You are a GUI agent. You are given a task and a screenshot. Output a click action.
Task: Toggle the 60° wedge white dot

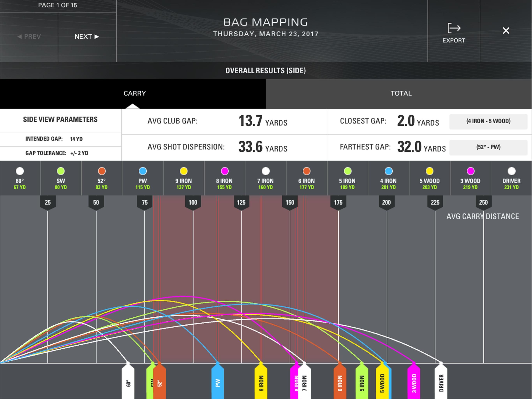20,171
